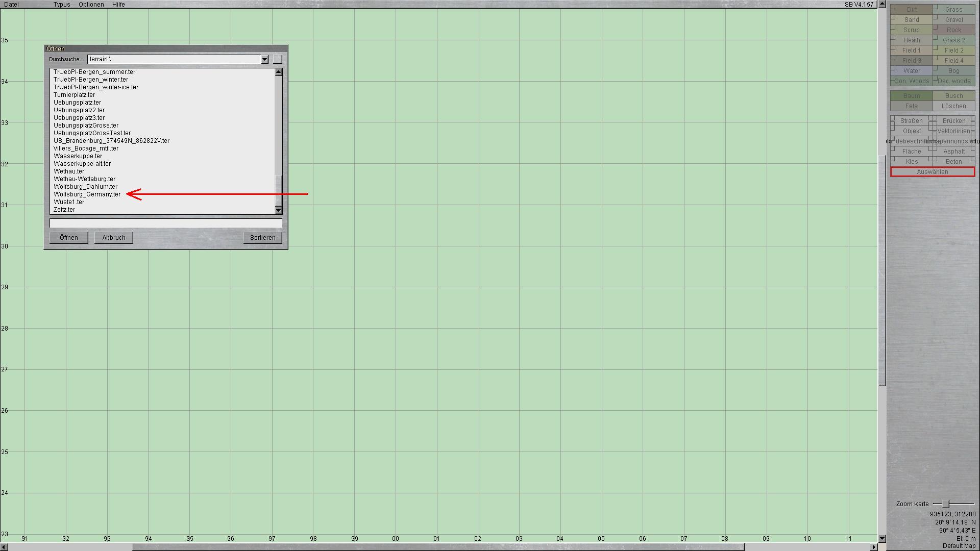Open the Typus menu
The image size is (980, 551).
(62, 5)
